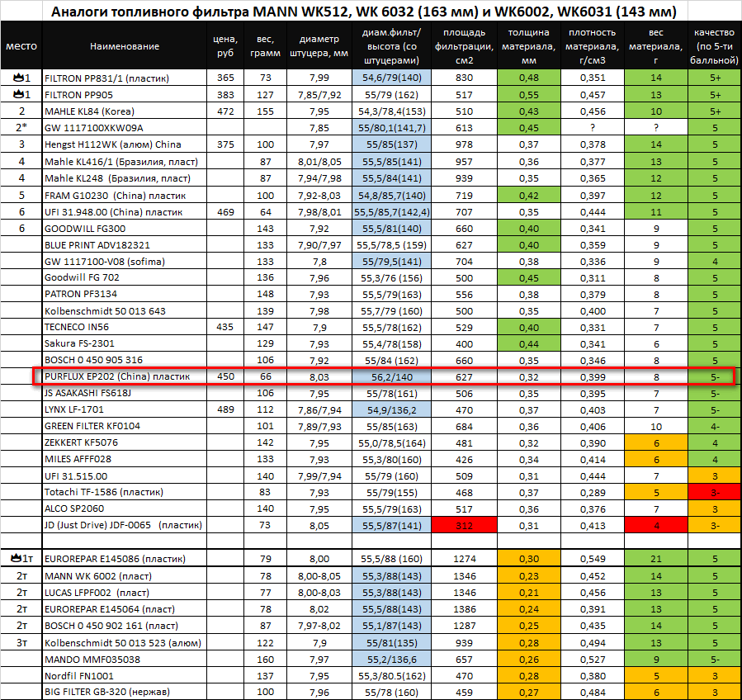Select the 'BOSCH 0 450 905 316' cell
This screenshot has width=742, height=700.
[125, 360]
